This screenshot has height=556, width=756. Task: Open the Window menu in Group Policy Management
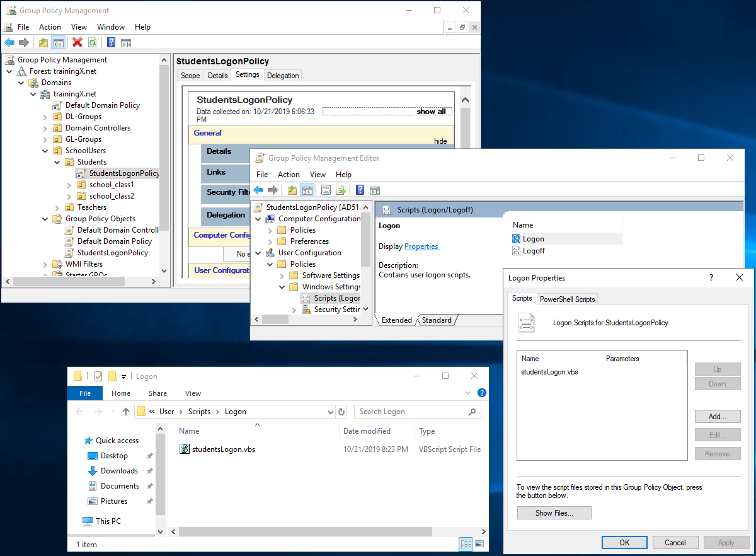point(111,27)
